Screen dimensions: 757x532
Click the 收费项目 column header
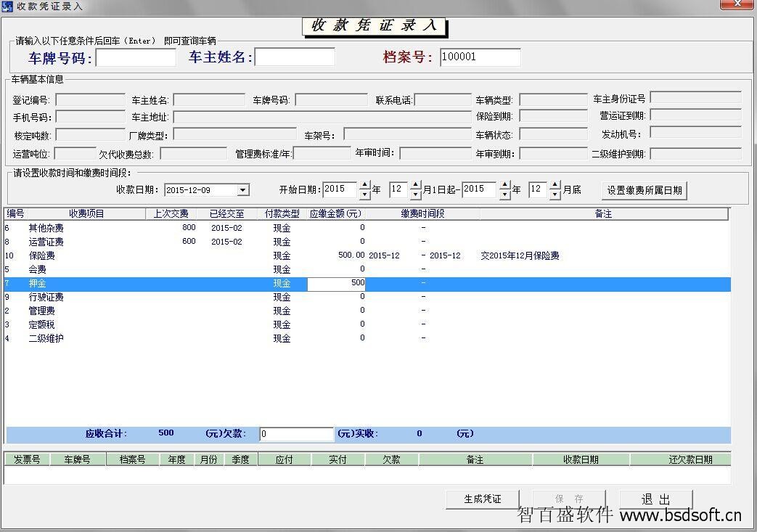point(86,214)
